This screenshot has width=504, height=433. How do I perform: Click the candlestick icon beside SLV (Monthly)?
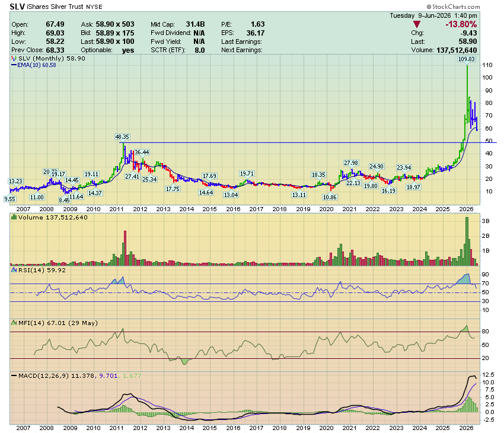(14, 59)
